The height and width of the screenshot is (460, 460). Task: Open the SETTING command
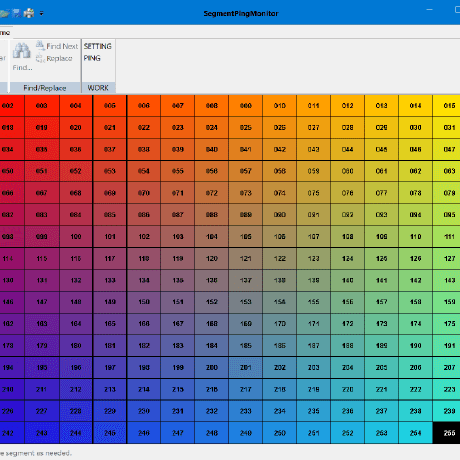98,46
